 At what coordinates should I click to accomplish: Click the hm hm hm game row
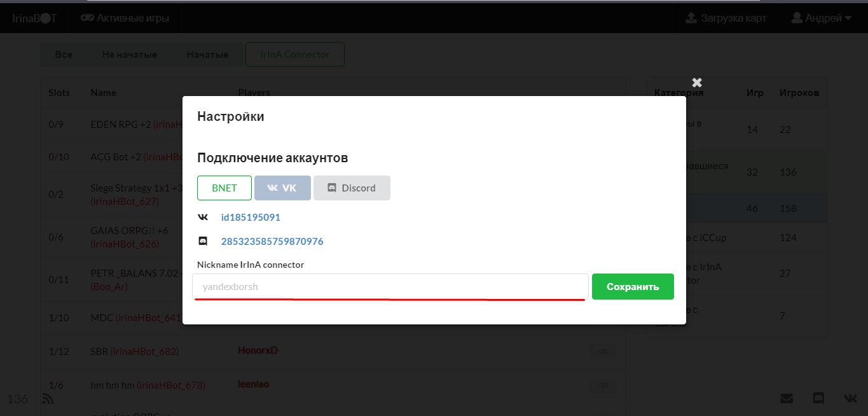(333, 385)
